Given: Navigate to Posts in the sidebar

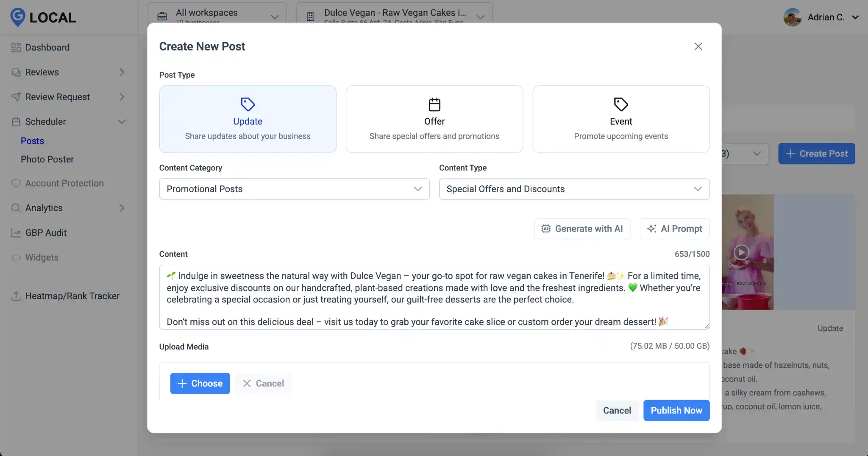Looking at the screenshot, I should tap(32, 141).
